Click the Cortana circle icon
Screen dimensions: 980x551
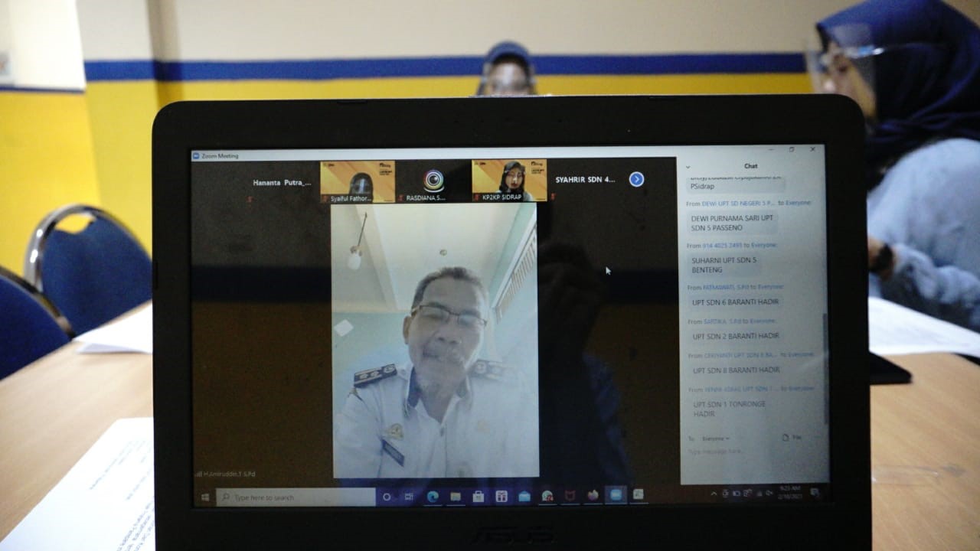387,497
